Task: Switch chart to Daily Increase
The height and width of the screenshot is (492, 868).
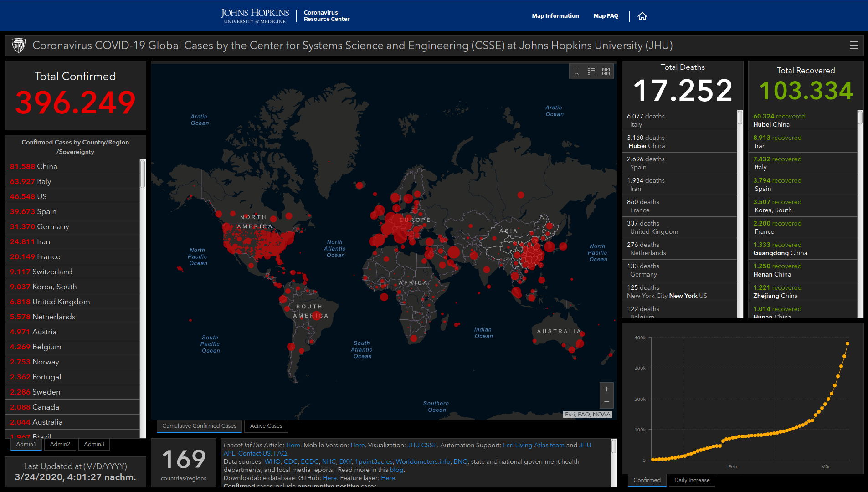Action: click(692, 480)
